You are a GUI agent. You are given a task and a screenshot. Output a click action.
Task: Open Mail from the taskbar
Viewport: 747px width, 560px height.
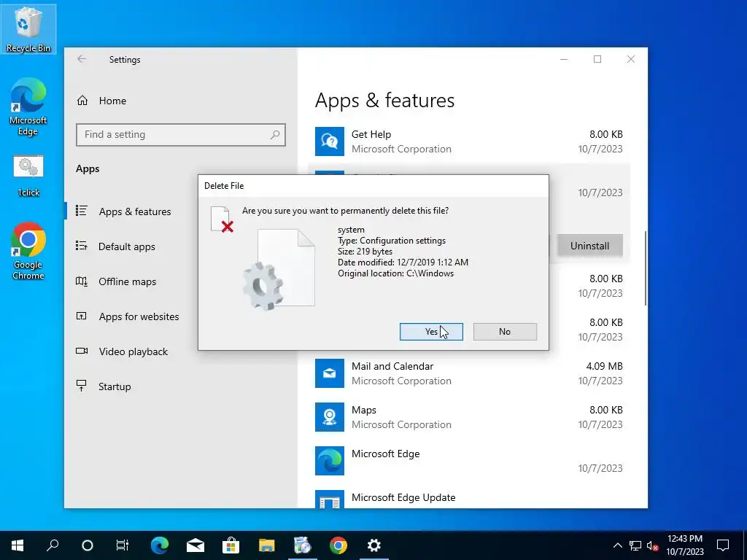pos(196,545)
